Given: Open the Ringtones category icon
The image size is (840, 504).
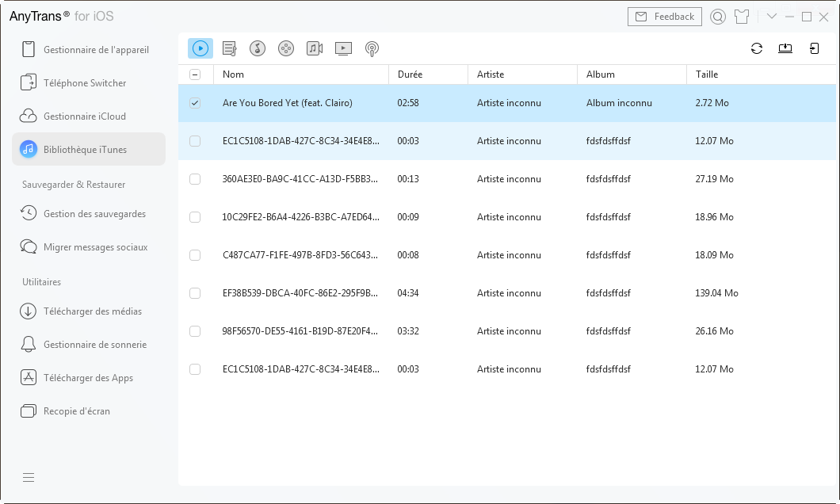Looking at the screenshot, I should click(258, 48).
